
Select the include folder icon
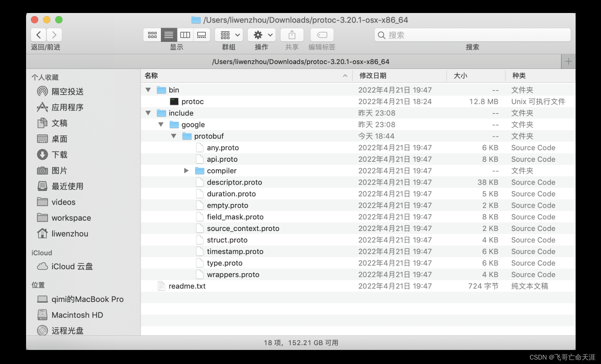[161, 113]
